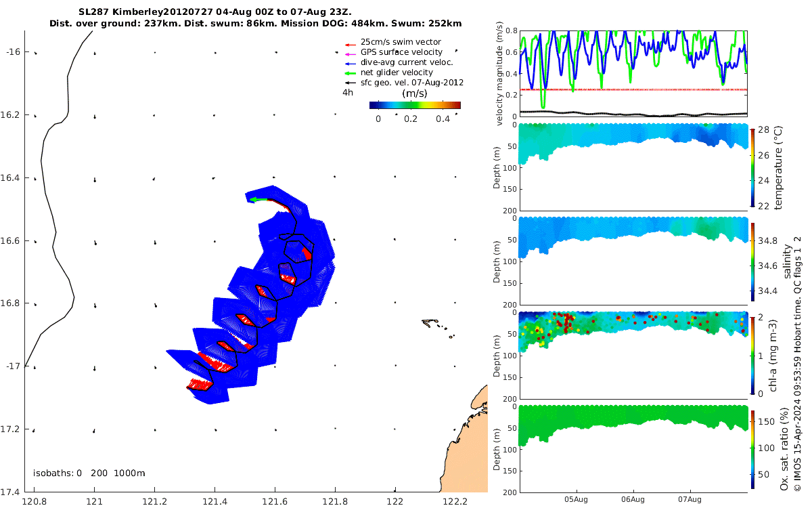Click the '07Aug' date tick label
Image resolution: width=812 pixels, height=508 pixels.
point(690,499)
